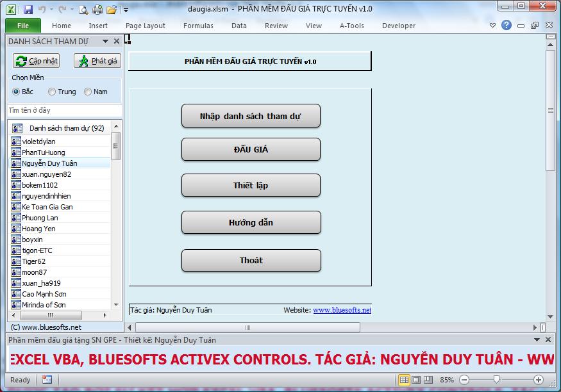Click the Open folder icon

112,10
